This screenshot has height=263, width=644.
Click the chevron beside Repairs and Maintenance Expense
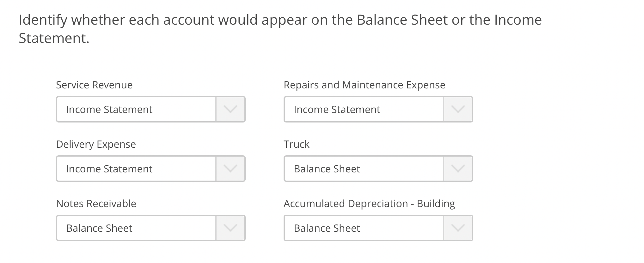pos(457,109)
